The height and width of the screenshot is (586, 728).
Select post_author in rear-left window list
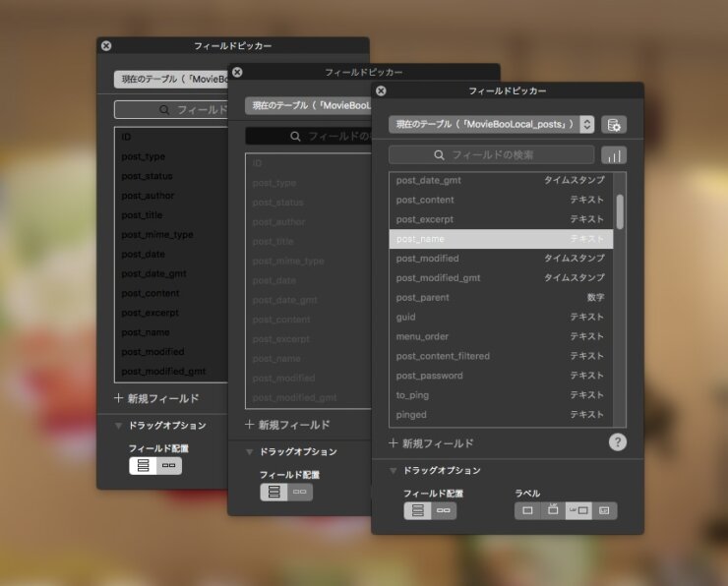171,196
